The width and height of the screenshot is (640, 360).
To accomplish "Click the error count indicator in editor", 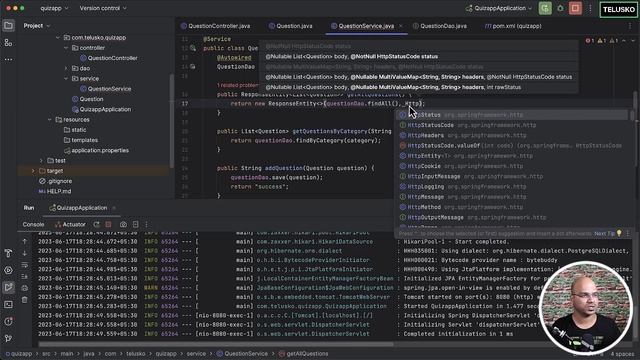I will tap(589, 40).
